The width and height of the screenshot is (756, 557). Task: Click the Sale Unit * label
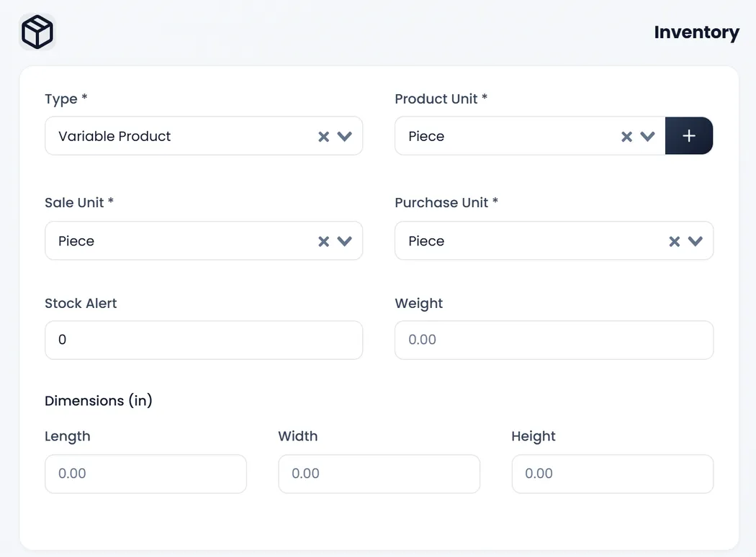79,202
